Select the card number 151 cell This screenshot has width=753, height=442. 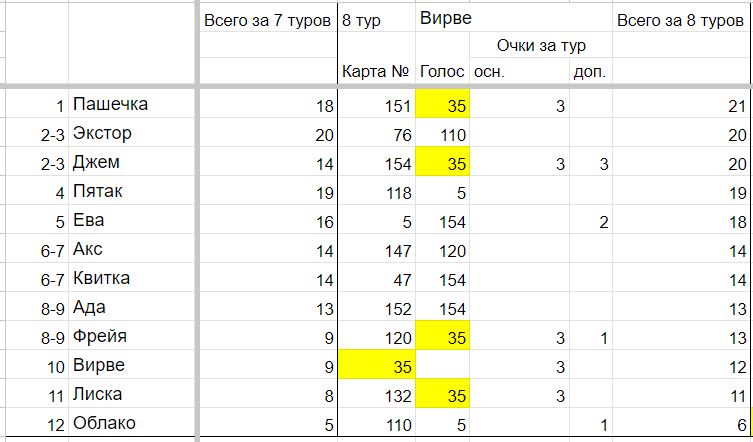[376, 105]
